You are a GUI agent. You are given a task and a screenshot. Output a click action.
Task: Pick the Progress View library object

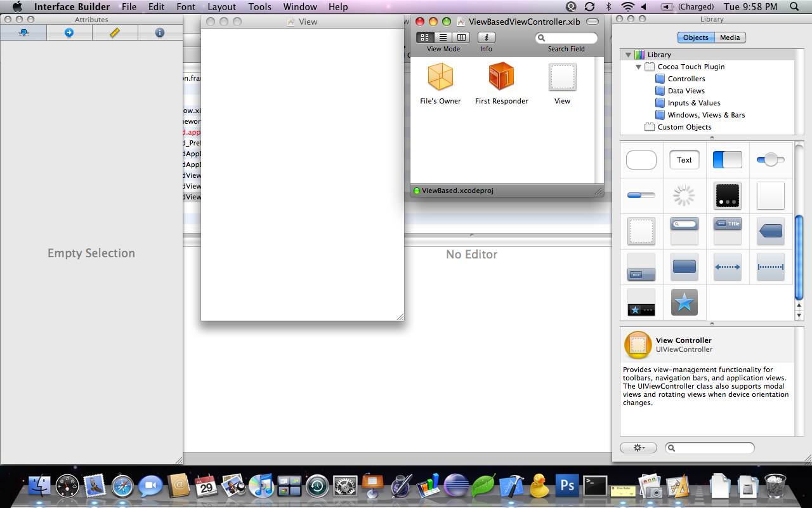tap(641, 196)
